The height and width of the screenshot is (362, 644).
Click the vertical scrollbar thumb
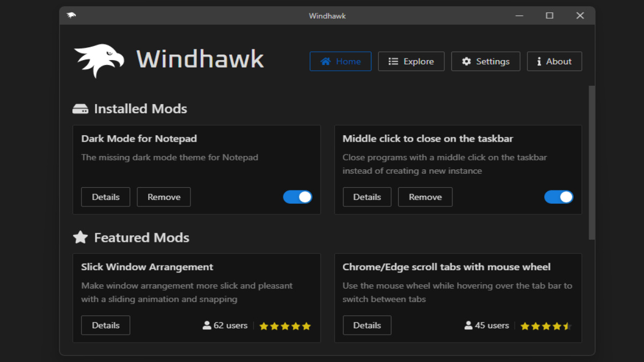click(x=592, y=162)
